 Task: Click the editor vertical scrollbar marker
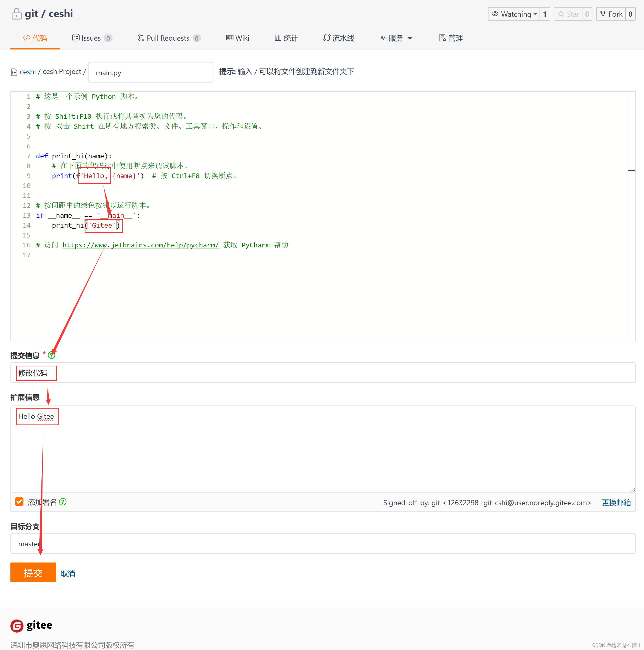[631, 171]
